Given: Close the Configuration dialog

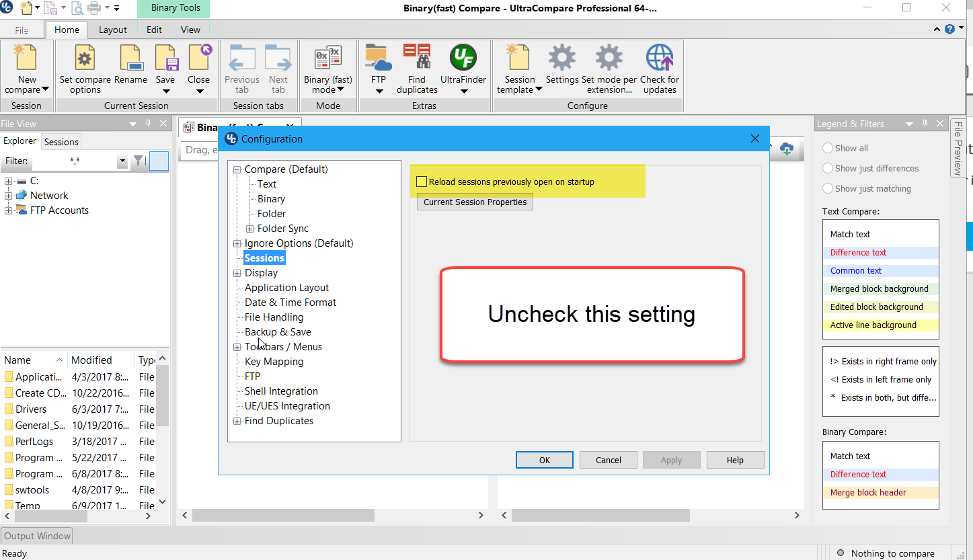Looking at the screenshot, I should coord(755,138).
